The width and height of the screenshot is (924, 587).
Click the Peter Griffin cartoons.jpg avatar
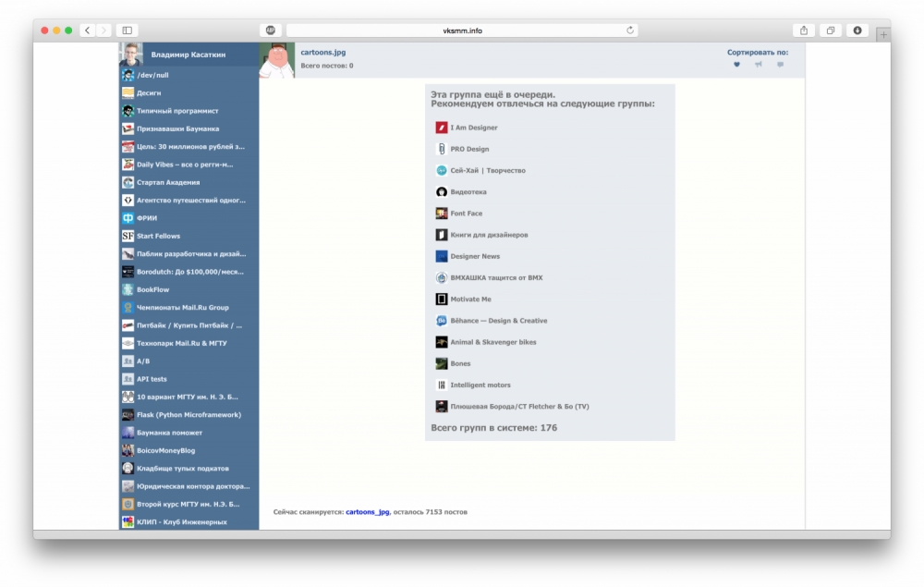click(x=277, y=60)
